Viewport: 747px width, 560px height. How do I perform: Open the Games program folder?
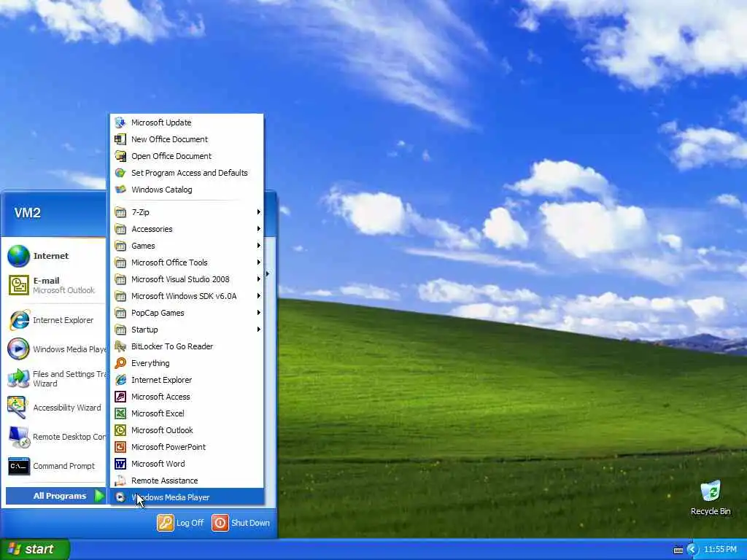point(187,245)
